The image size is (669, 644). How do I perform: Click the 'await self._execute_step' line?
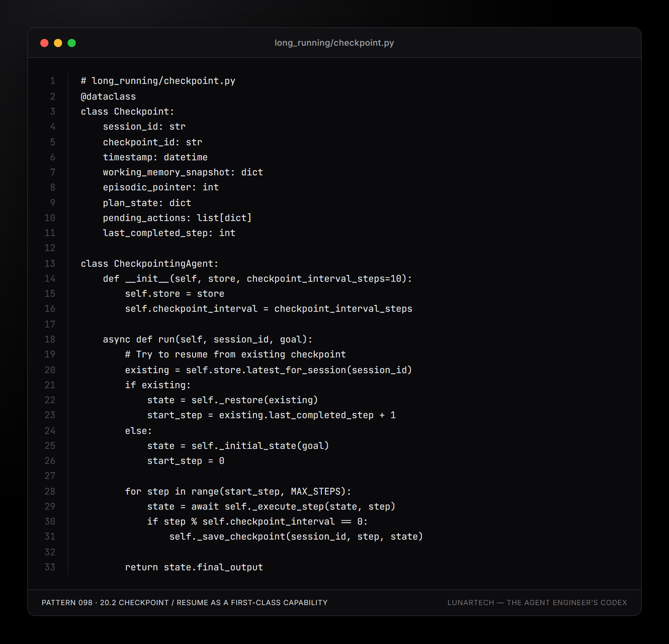coord(271,507)
